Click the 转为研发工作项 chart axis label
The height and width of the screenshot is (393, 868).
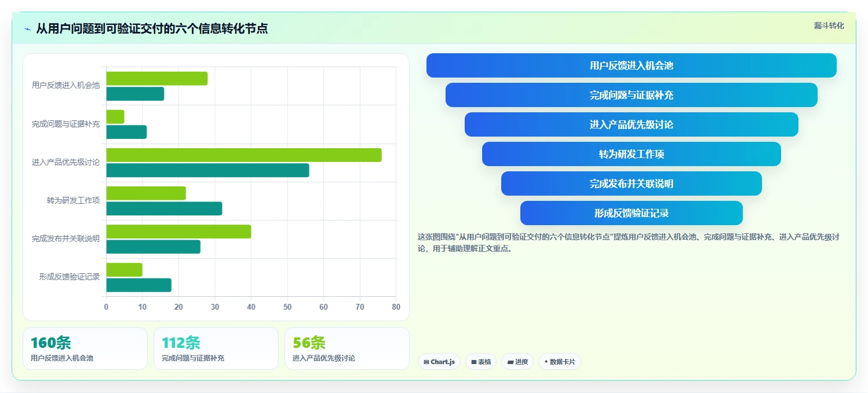pyautogui.click(x=73, y=200)
